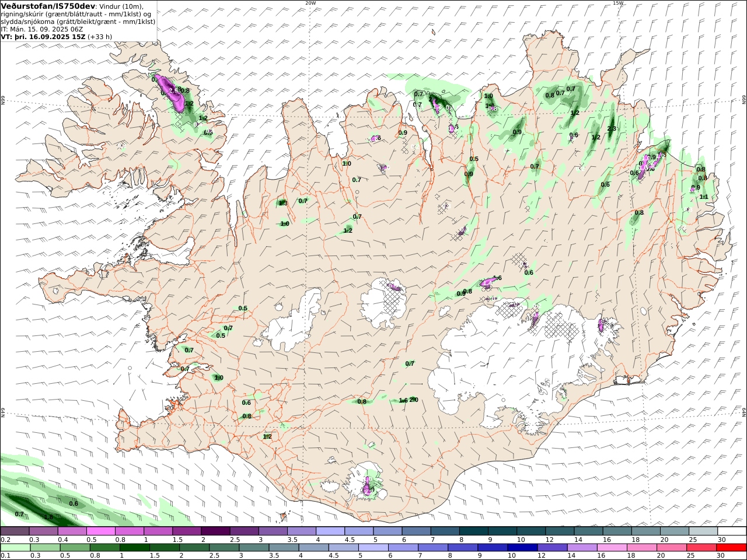Click the 0.1 label in the bottom legend row

coord(5,556)
